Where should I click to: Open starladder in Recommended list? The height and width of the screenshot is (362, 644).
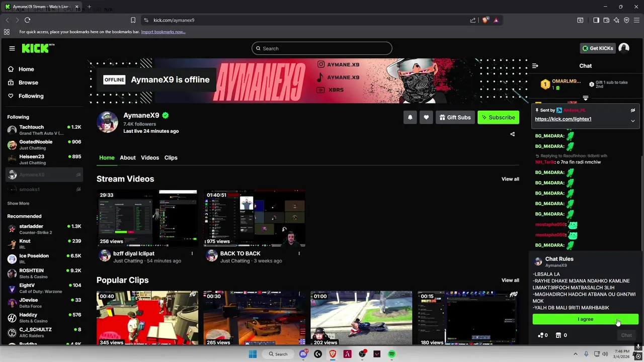(44, 229)
